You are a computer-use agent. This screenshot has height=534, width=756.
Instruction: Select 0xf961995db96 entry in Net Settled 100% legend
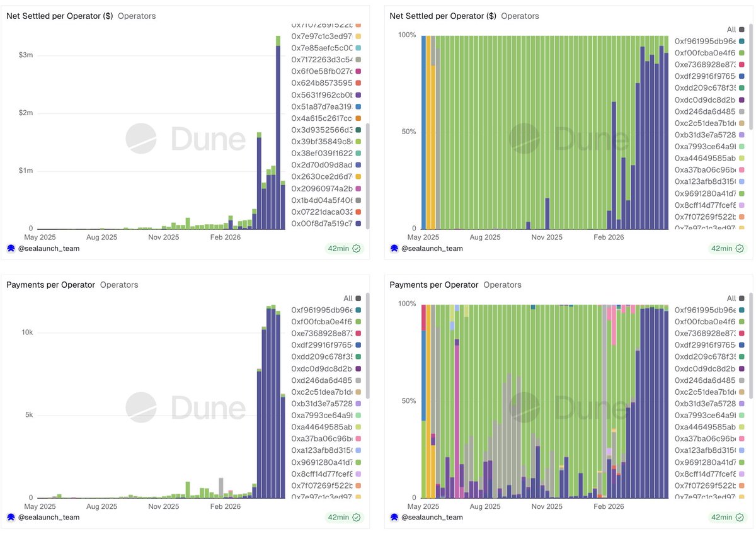710,41
